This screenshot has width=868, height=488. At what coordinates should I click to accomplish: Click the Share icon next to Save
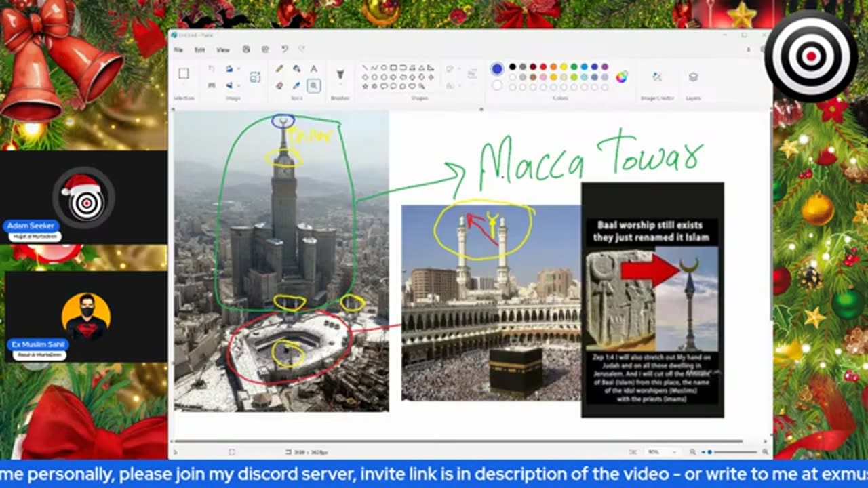point(265,49)
